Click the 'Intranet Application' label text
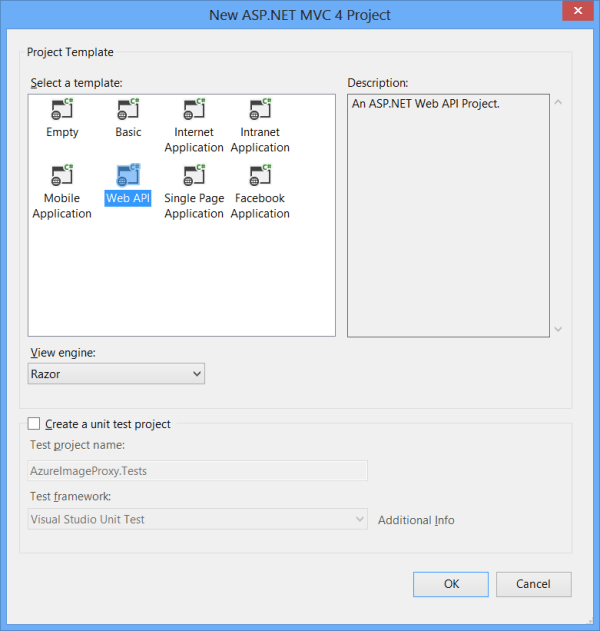Viewport: 600px width, 631px height. pyautogui.click(x=260, y=140)
